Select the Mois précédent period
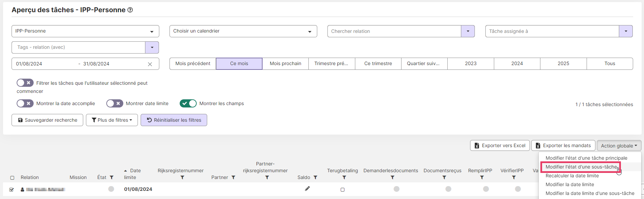644x199 pixels. pos(193,64)
